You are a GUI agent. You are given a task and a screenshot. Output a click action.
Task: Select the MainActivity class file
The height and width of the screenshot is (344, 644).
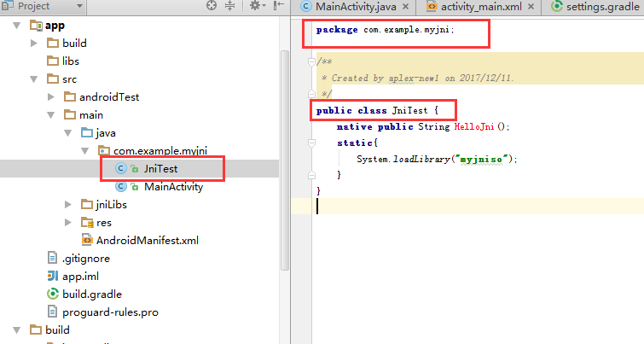point(174,187)
